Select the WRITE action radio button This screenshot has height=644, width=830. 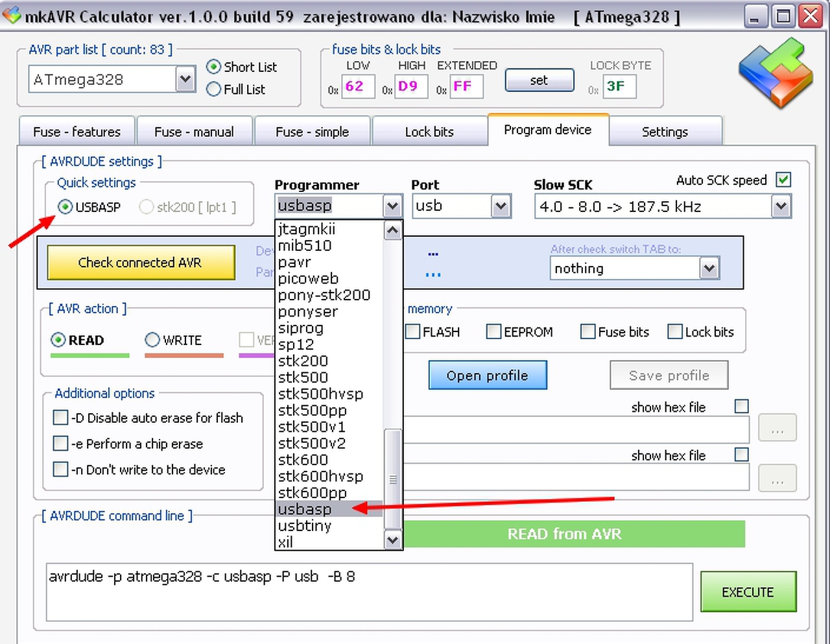pos(152,340)
